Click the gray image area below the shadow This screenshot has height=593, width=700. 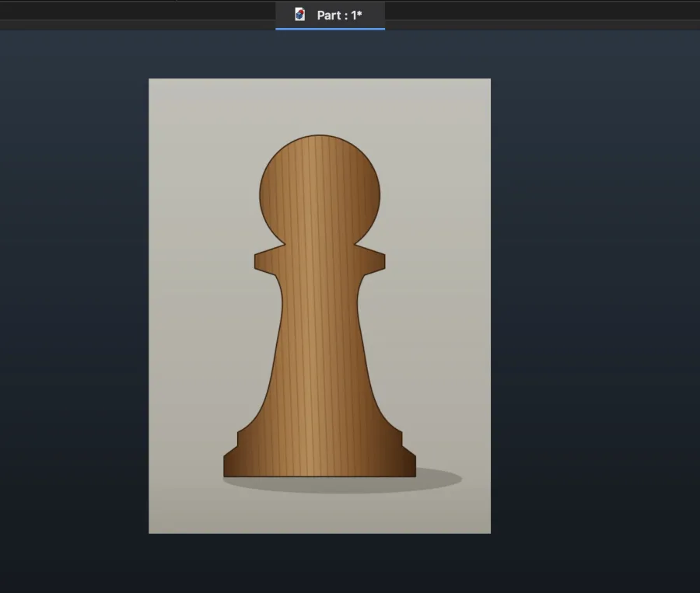[x=320, y=514]
